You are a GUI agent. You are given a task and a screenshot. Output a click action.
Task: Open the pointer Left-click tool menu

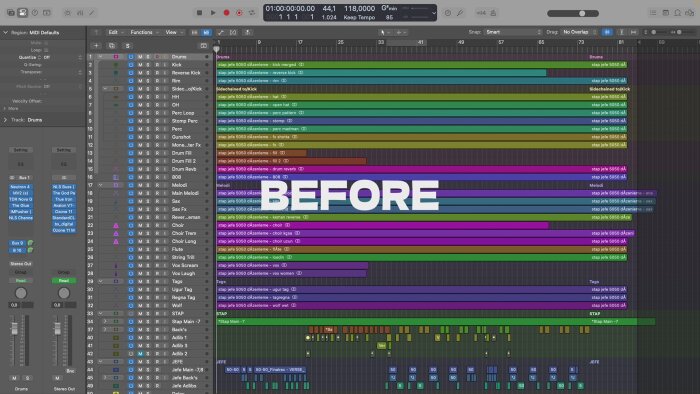coord(384,32)
